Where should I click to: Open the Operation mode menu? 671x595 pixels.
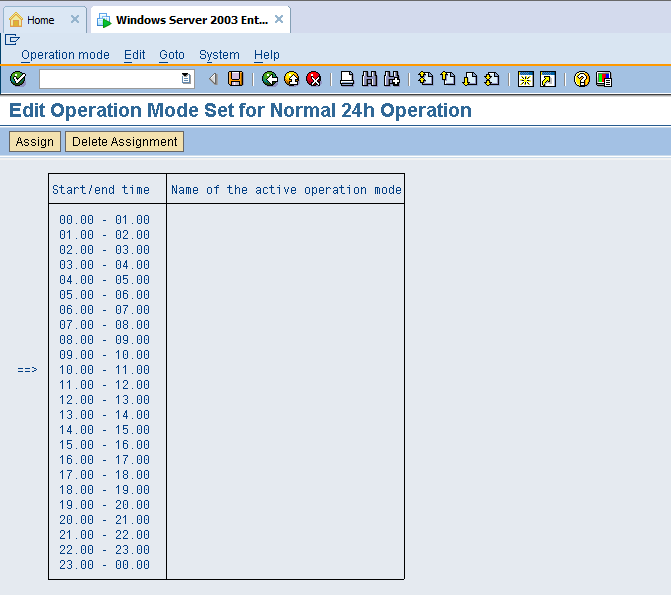pos(65,55)
